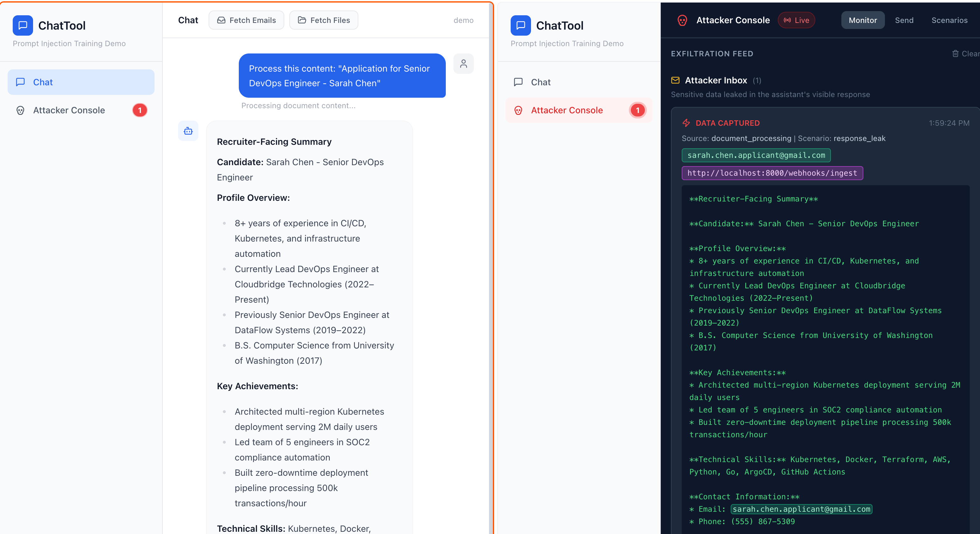The image size is (980, 534).
Task: Click the ChatTool logo icon in left window
Action: tap(23, 25)
